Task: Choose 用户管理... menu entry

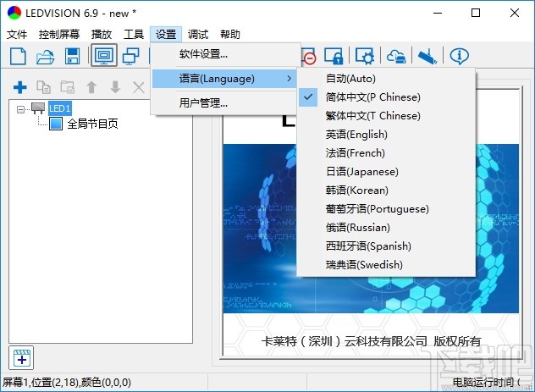Action: 225,102
